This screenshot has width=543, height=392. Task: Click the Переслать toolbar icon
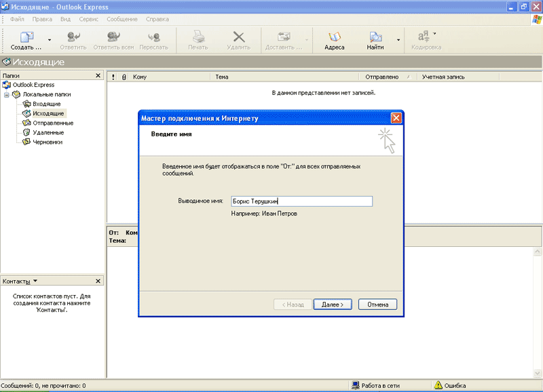(x=154, y=37)
